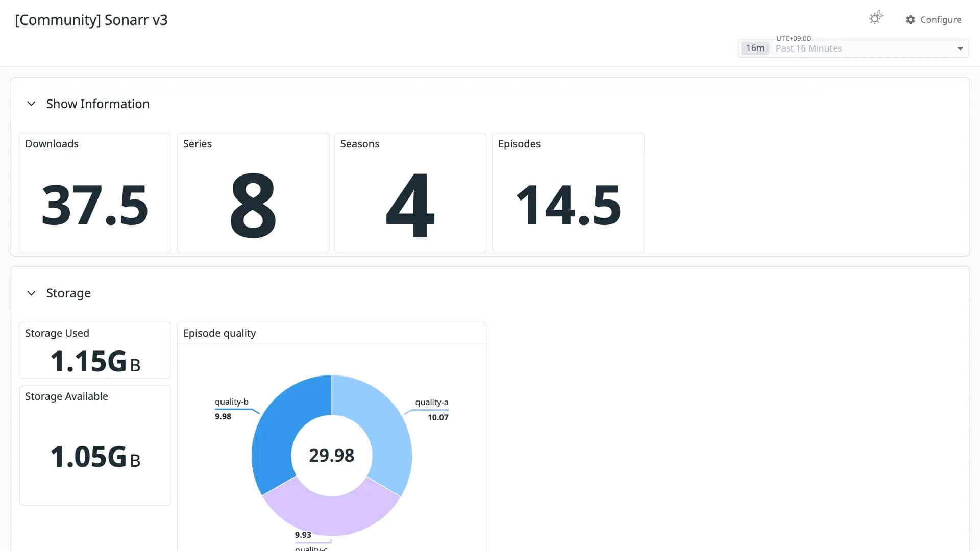Collapse the Show Information section

pos(31,104)
